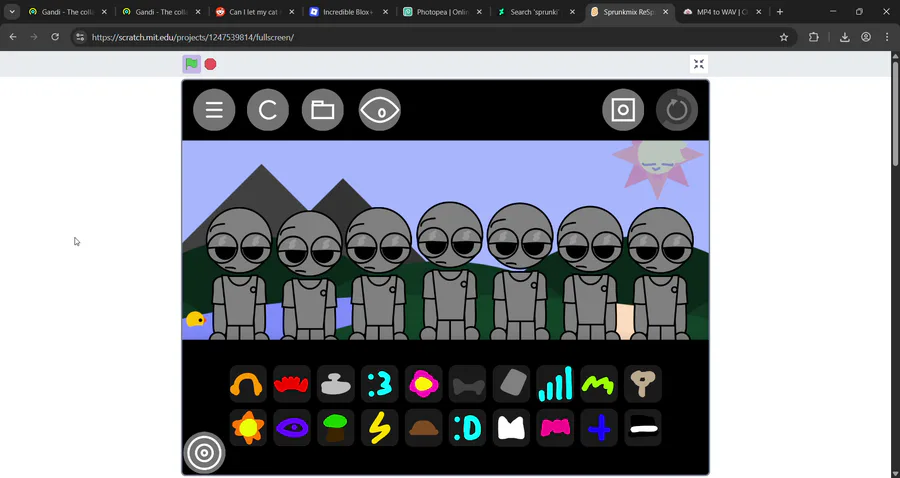The image size is (900, 478).
Task: Select the white cat-ears icon
Action: point(511,428)
